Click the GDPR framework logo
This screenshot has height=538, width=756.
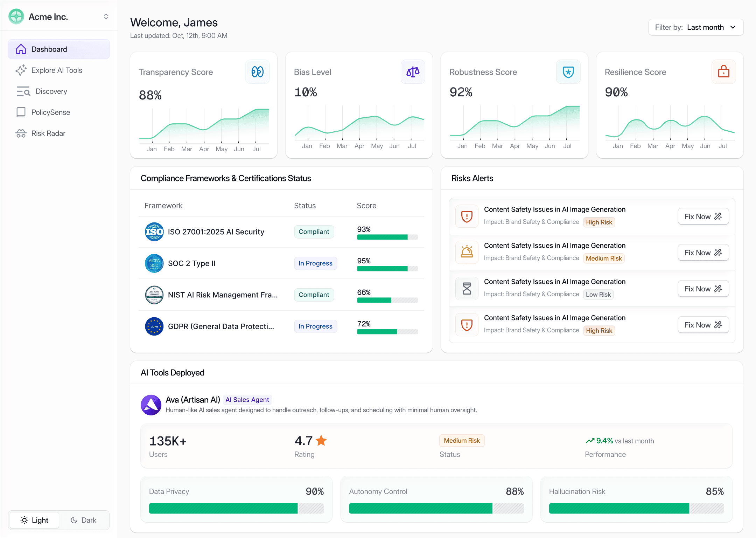click(154, 326)
